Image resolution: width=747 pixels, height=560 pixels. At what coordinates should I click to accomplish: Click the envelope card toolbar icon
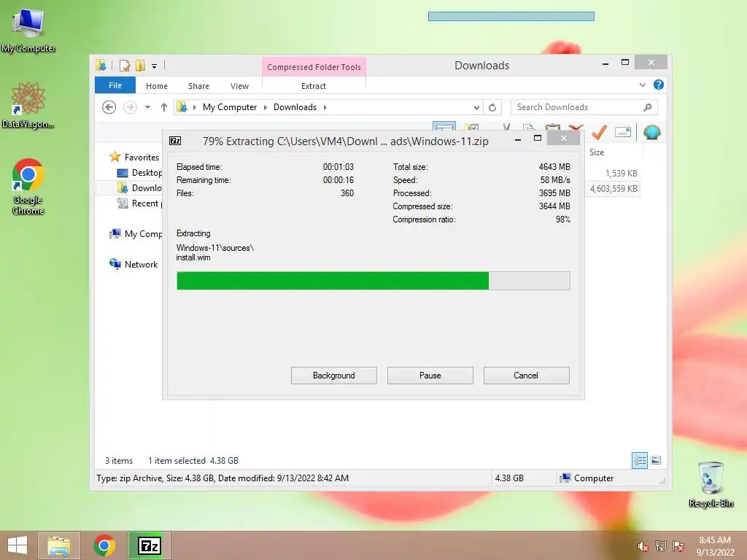[x=623, y=132]
